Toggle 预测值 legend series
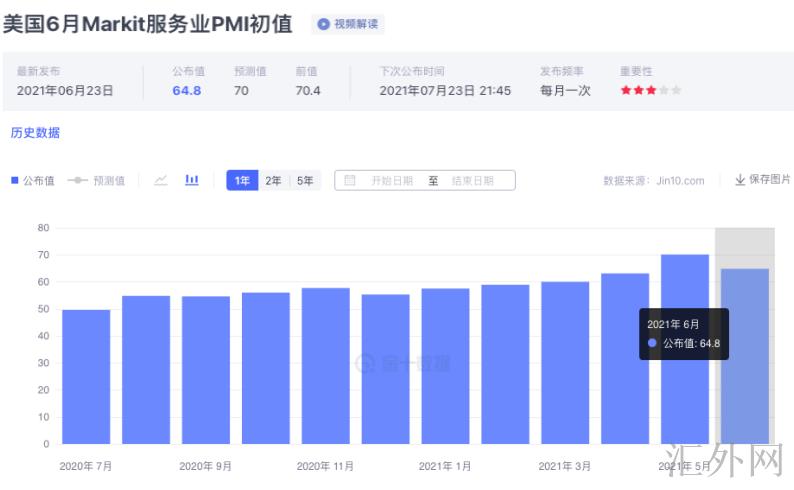 pos(97,181)
